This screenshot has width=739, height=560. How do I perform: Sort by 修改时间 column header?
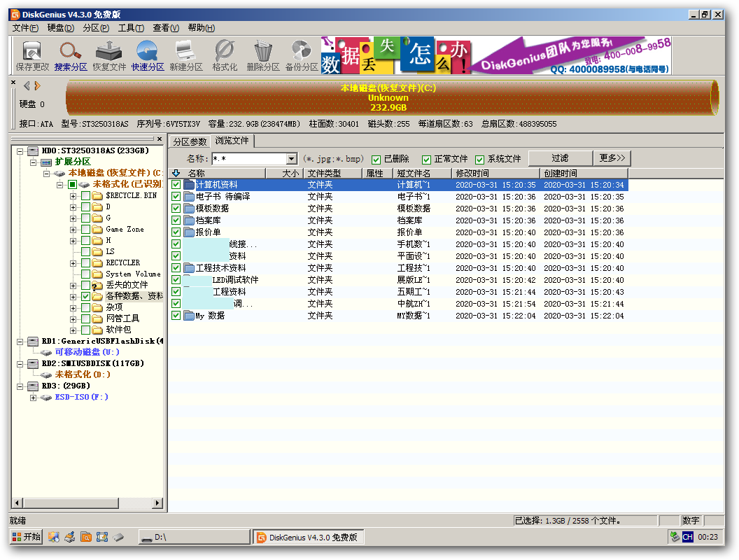tap(495, 173)
